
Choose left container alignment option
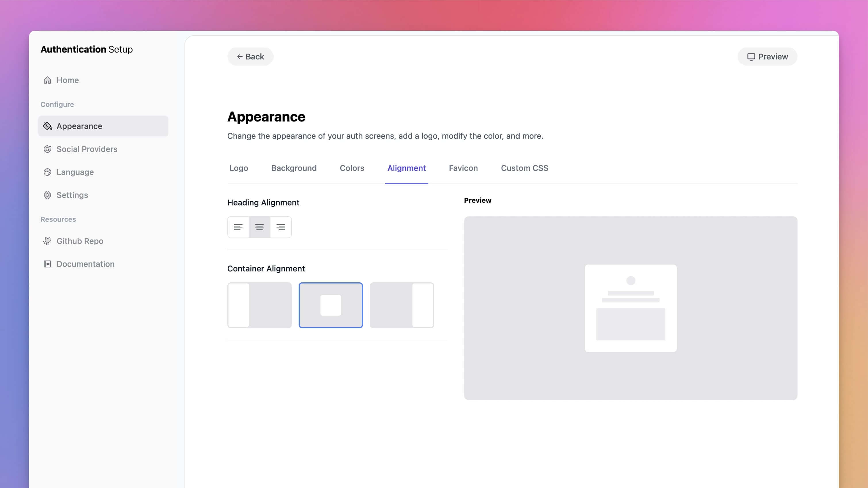coord(260,305)
